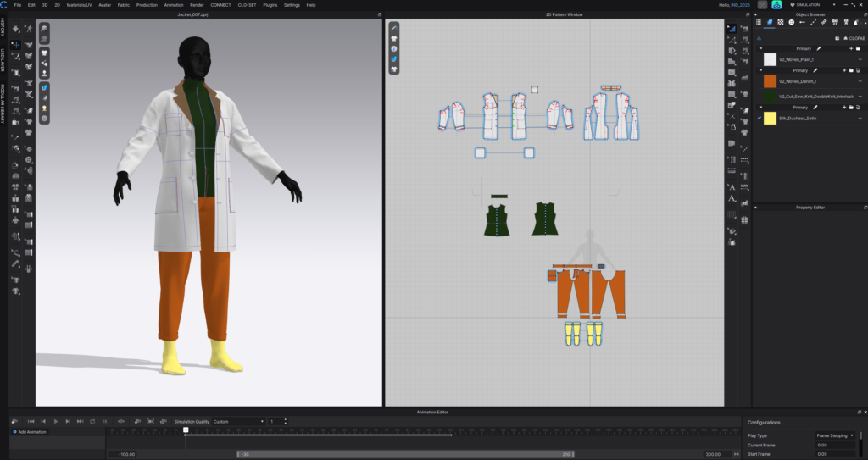Collapse the second Primary fabric group
Image resolution: width=868 pixels, height=460 pixels.
[x=760, y=71]
